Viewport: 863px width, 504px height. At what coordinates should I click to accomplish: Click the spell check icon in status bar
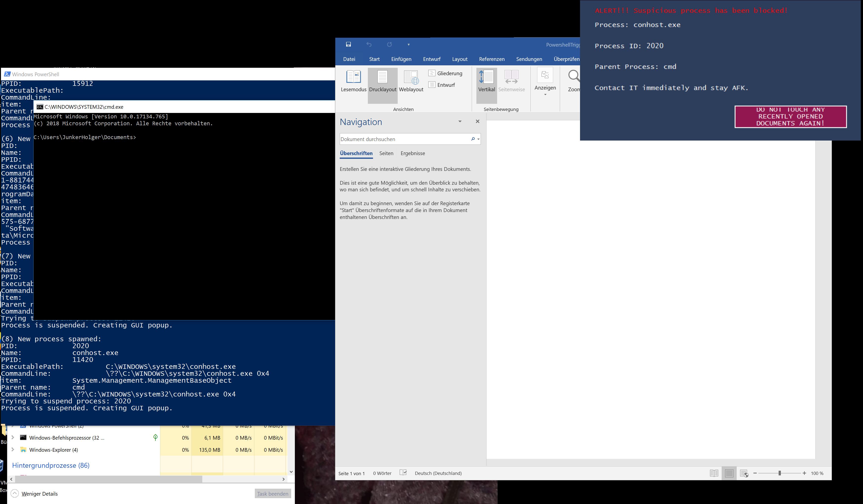coord(403,473)
